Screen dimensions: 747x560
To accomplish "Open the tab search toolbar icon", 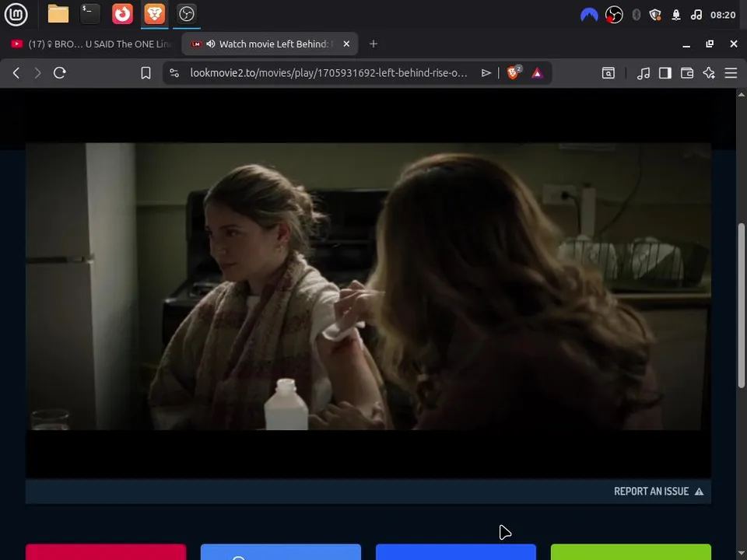I will (608, 73).
